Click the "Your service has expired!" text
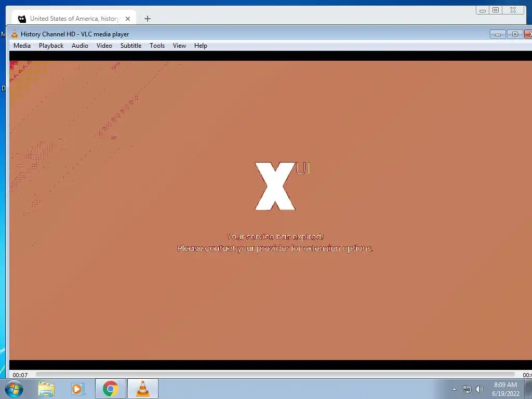Screen dimensions: 532x399 (x=275, y=236)
